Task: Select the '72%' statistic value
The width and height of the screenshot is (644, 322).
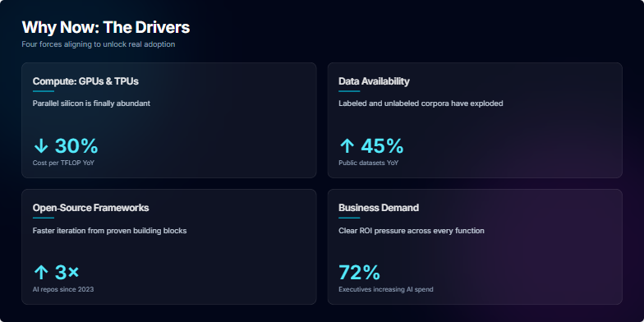Action: click(360, 273)
